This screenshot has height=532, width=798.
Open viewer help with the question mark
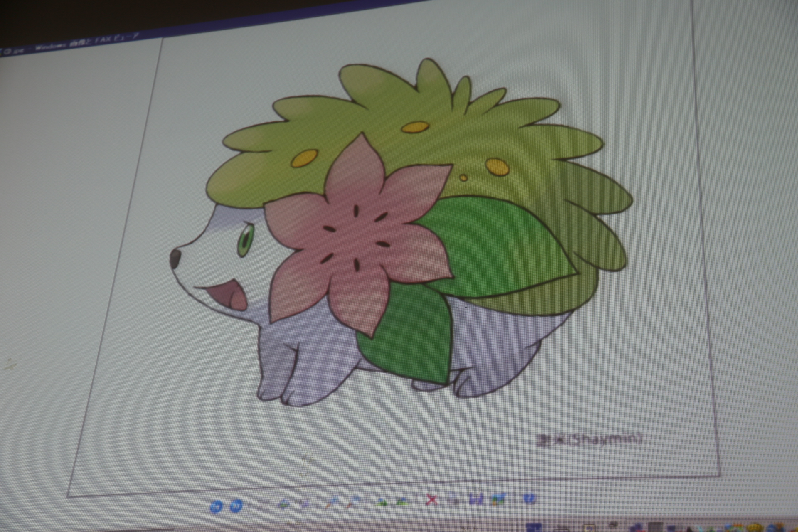pyautogui.click(x=530, y=498)
